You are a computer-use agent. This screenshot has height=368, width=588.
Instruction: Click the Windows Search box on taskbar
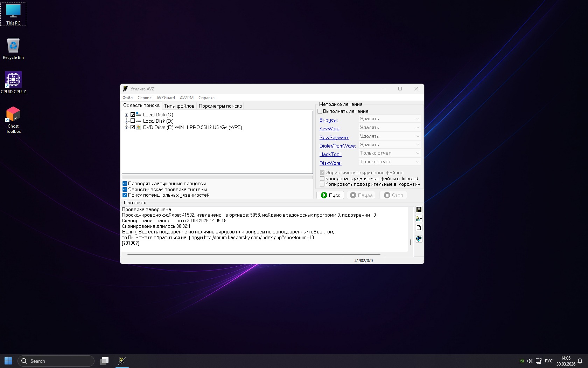tap(56, 361)
